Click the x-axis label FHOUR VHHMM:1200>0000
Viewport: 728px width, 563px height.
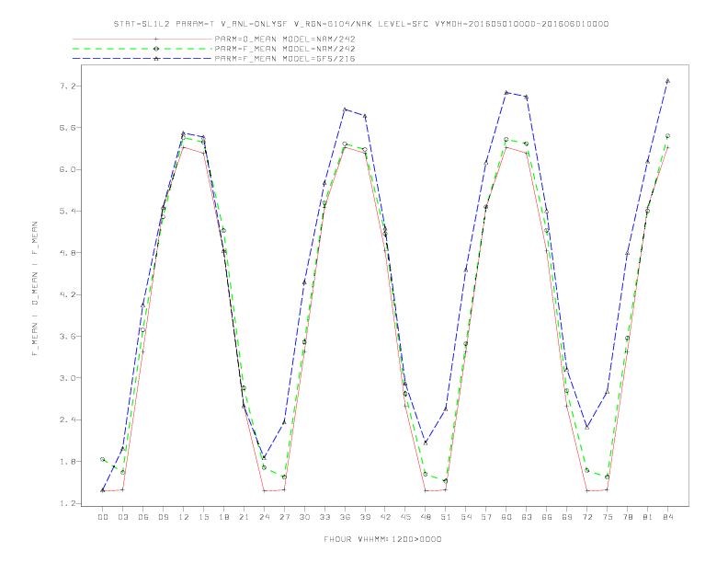382,539
